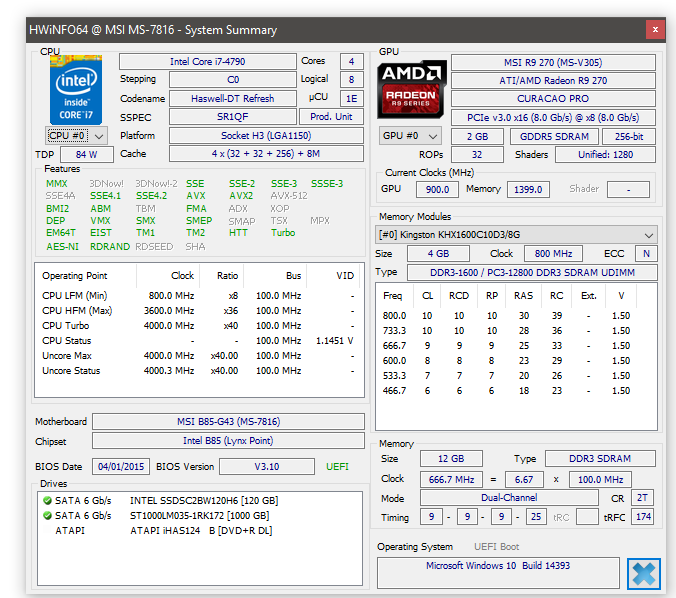Click the C0 stepping value
This screenshot has width=676, height=598.
(233, 80)
